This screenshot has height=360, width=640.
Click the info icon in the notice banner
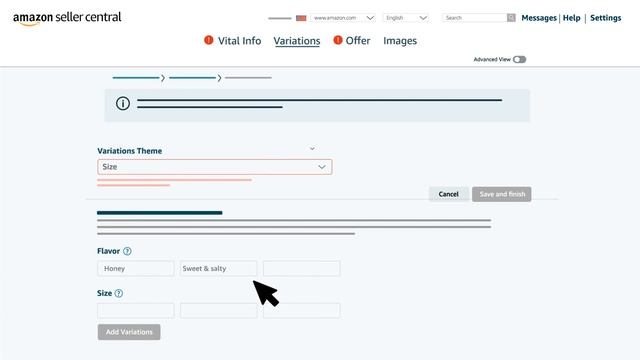tap(123, 103)
